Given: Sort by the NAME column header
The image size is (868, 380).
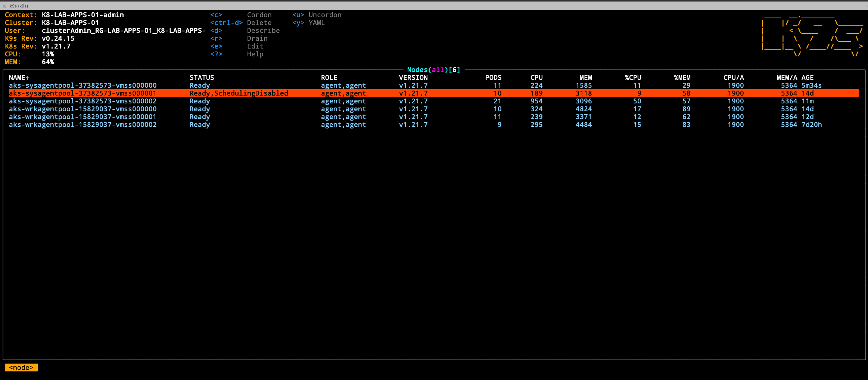Looking at the screenshot, I should 19,78.
